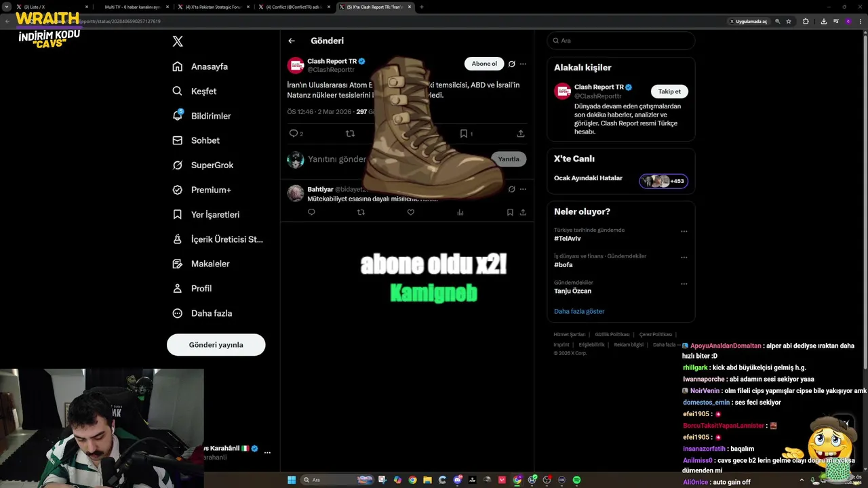Open Chrome from taskbar
This screenshot has height=488, width=868.
pos(412,480)
